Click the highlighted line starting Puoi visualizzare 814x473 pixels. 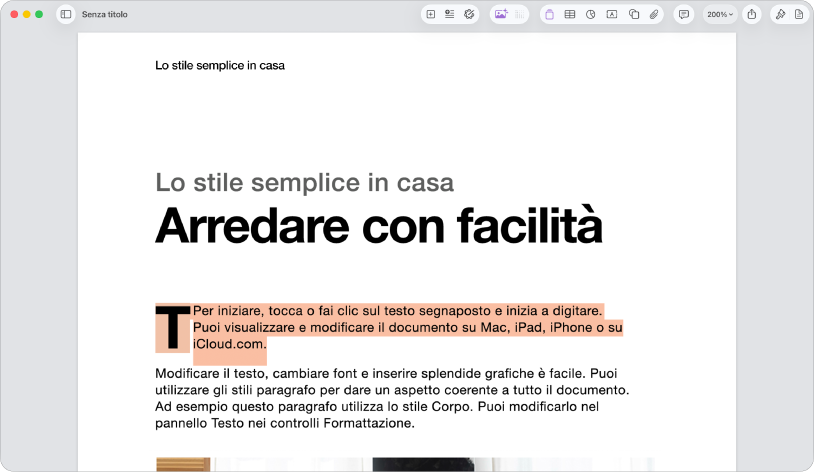pyautogui.click(x=408, y=328)
